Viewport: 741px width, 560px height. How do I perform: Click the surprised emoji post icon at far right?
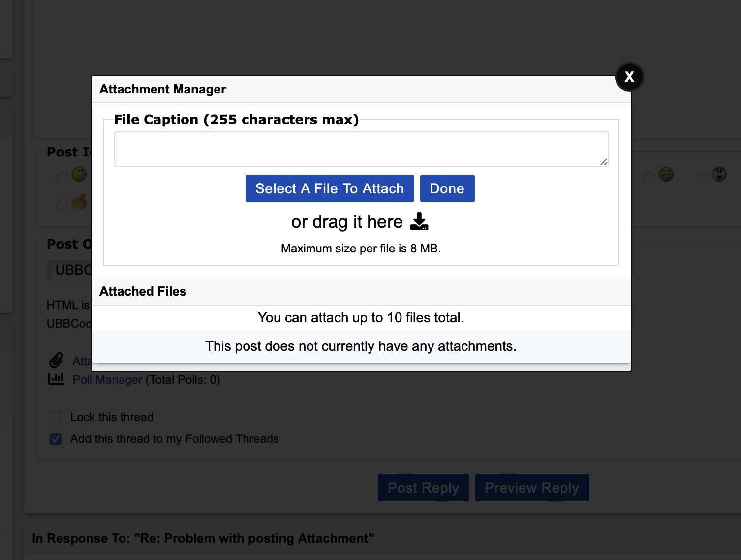[x=719, y=174]
